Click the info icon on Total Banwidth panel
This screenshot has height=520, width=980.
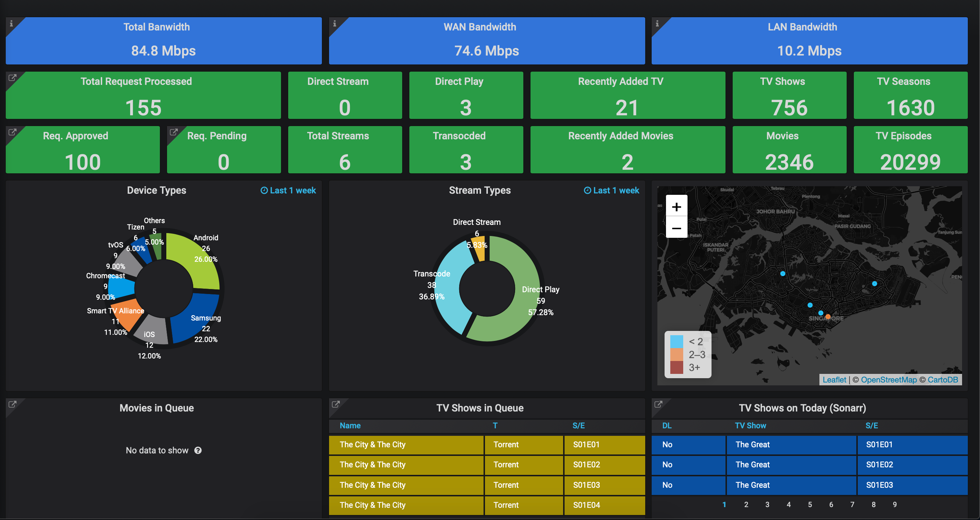pyautogui.click(x=11, y=24)
